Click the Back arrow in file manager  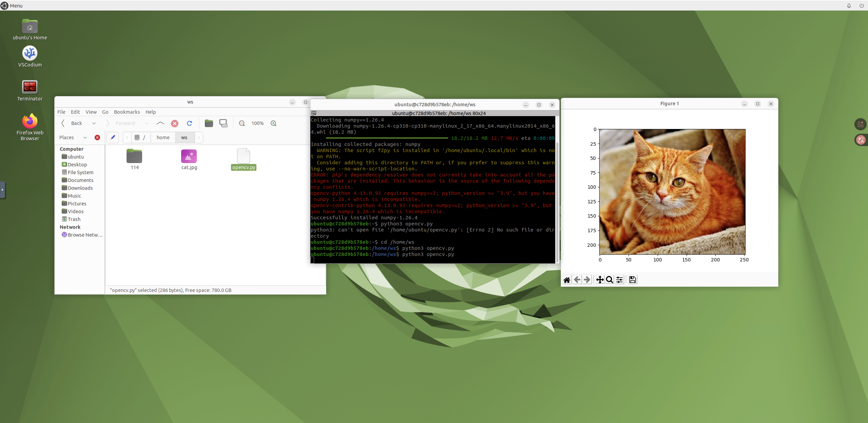pos(63,123)
